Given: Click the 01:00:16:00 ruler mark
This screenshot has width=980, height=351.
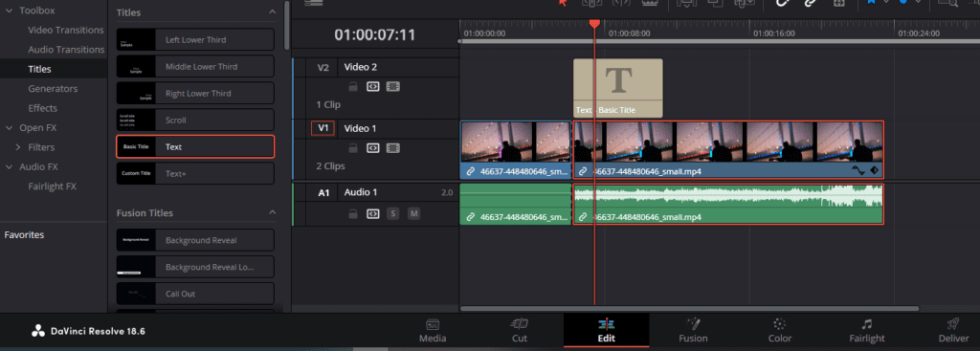Looking at the screenshot, I should tap(773, 33).
